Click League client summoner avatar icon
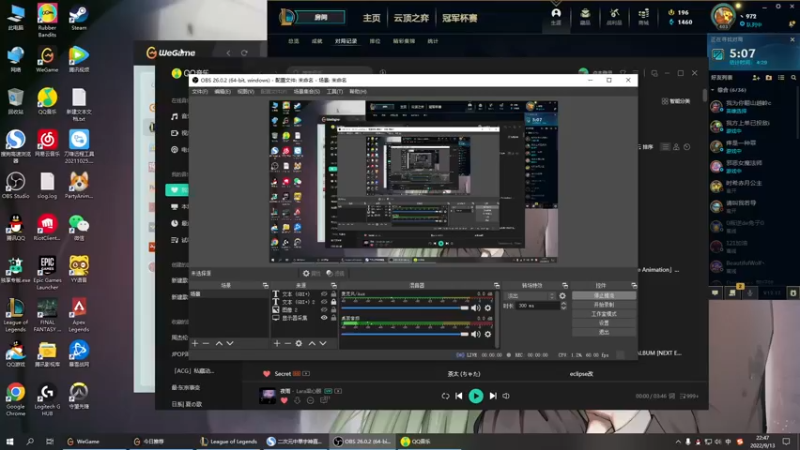The image size is (800, 450). point(723,17)
